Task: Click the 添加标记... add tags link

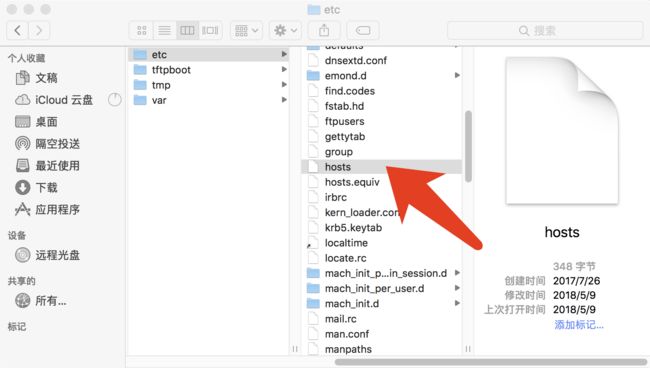Action: coord(579,324)
